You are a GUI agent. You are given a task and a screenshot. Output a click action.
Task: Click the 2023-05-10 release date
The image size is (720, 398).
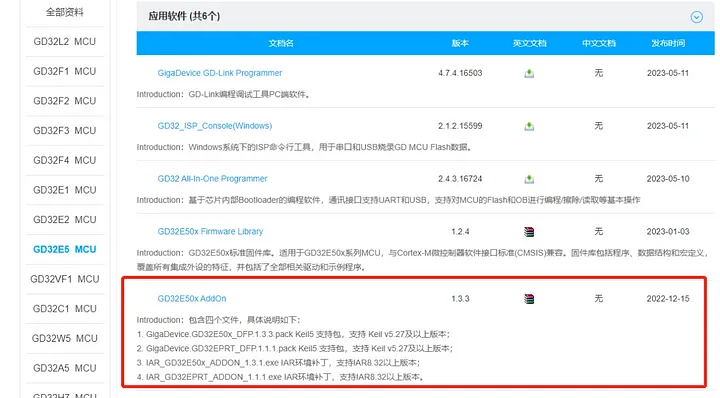pos(668,179)
